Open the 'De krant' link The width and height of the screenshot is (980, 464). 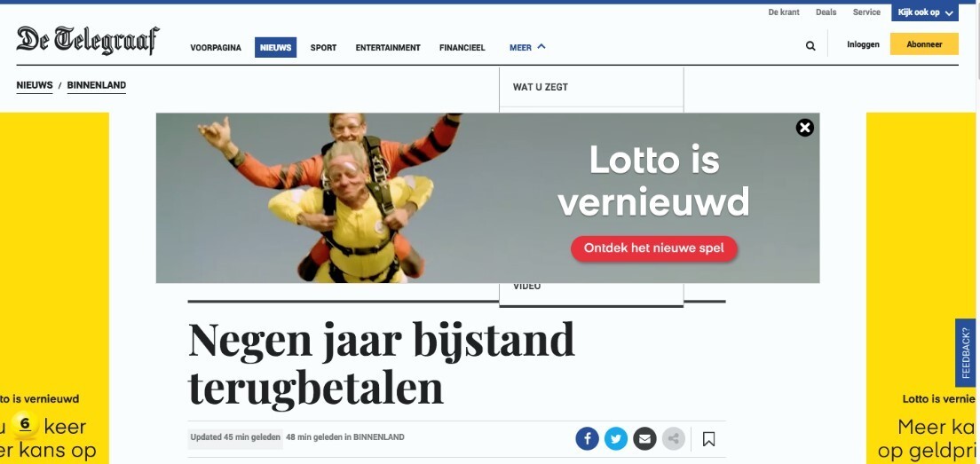(784, 12)
